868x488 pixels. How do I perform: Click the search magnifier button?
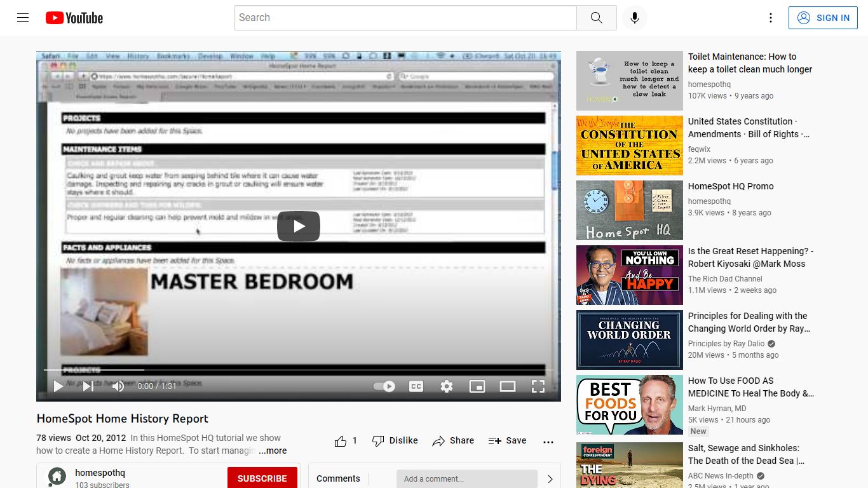tap(596, 18)
